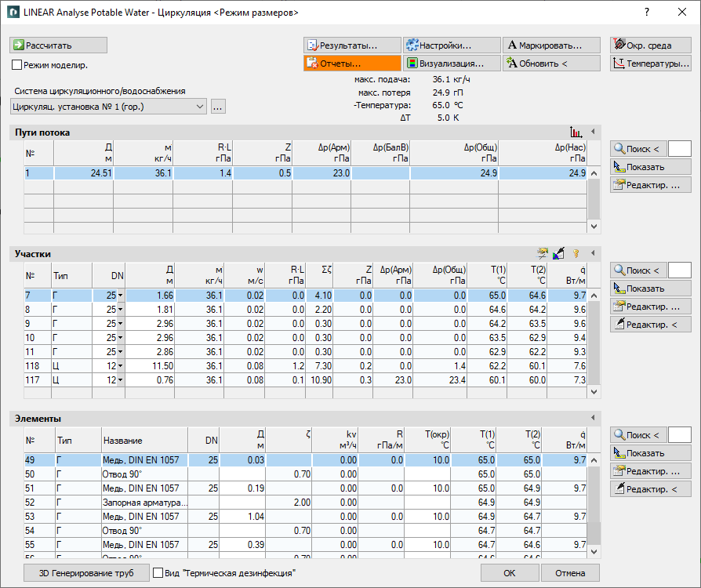
Task: Open DN dropdown for section 7
Action: [x=120, y=296]
